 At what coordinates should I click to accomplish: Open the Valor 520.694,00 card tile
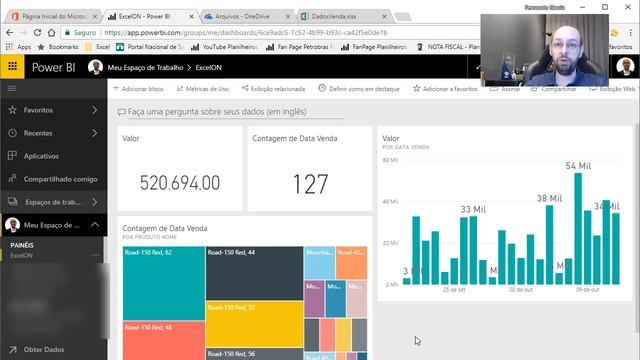pyautogui.click(x=180, y=168)
